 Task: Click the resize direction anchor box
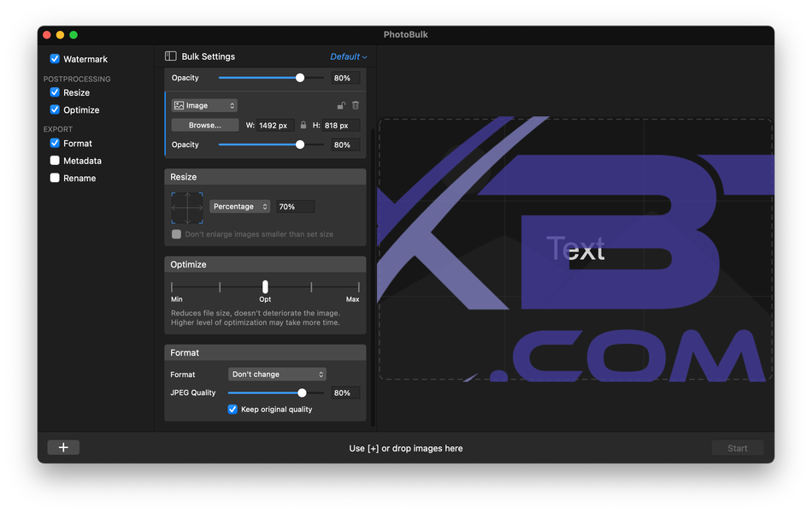tap(187, 208)
